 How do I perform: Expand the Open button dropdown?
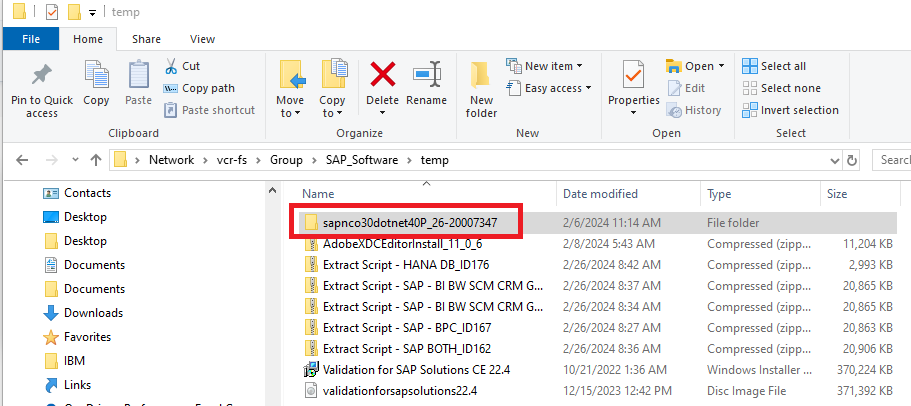coord(722,66)
